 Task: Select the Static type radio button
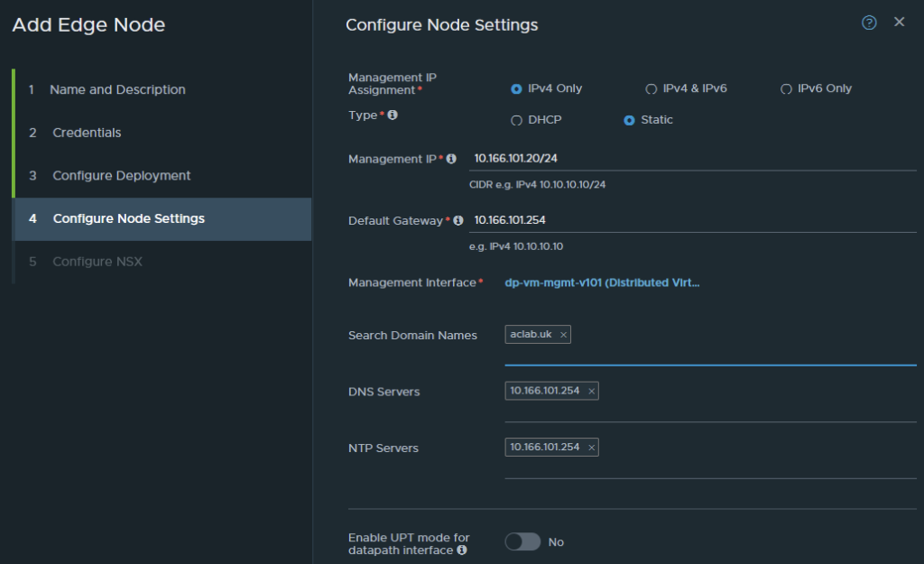tap(629, 120)
